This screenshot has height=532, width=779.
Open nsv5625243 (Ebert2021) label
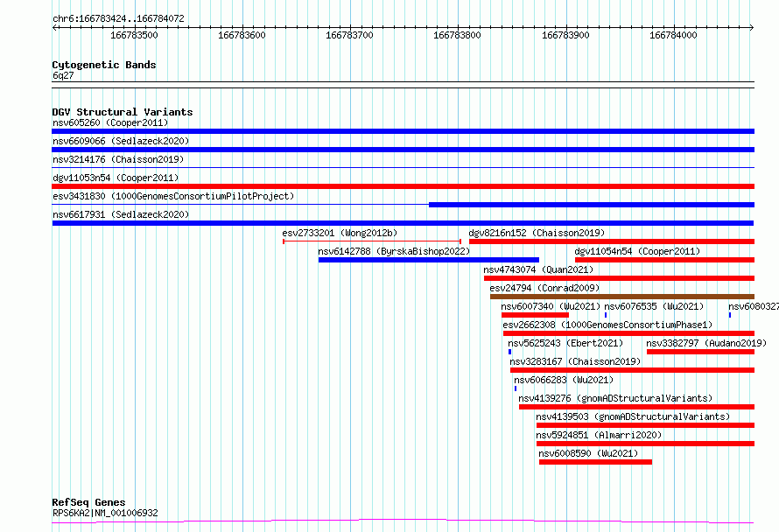[565, 343]
